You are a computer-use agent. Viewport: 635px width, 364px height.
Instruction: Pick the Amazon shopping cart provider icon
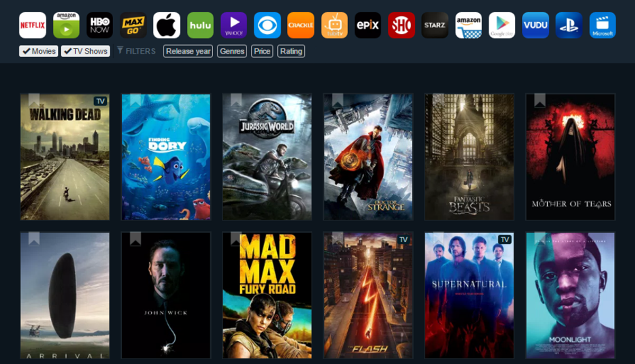469,25
